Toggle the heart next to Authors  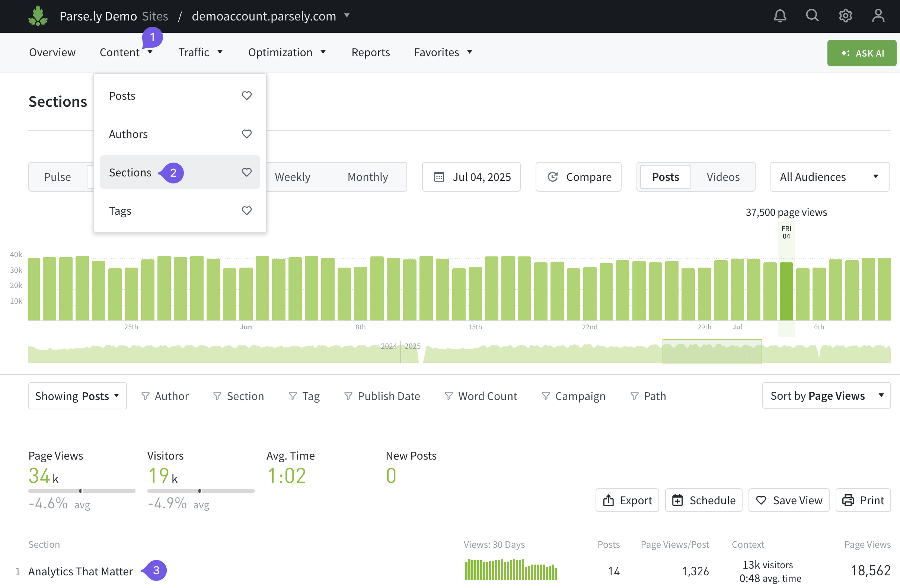pyautogui.click(x=246, y=134)
